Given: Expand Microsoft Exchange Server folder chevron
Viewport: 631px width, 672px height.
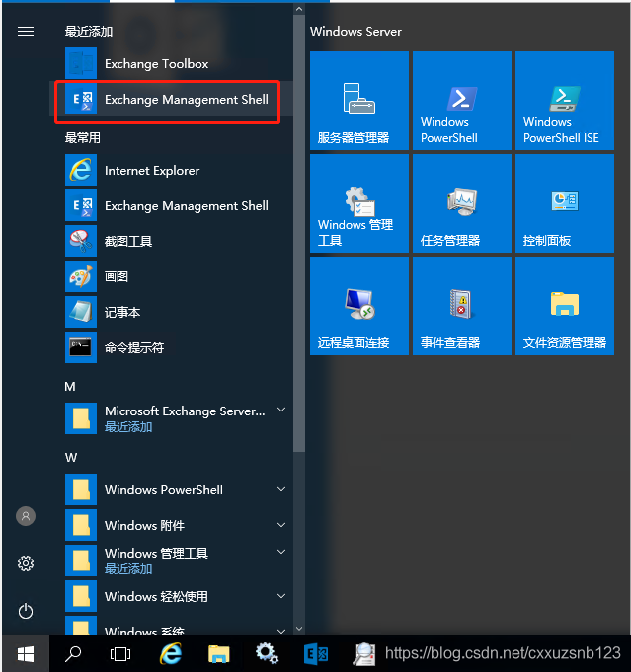Looking at the screenshot, I should pos(281,410).
